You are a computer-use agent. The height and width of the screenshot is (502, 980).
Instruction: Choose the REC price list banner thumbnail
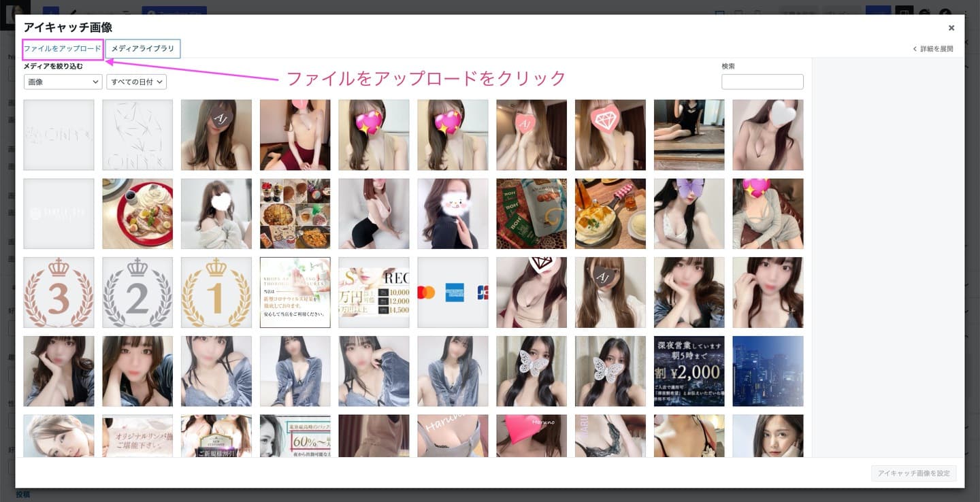coord(374,292)
